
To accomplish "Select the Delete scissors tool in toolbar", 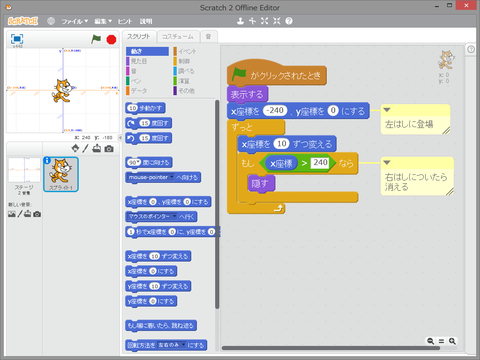I will tap(252, 21).
